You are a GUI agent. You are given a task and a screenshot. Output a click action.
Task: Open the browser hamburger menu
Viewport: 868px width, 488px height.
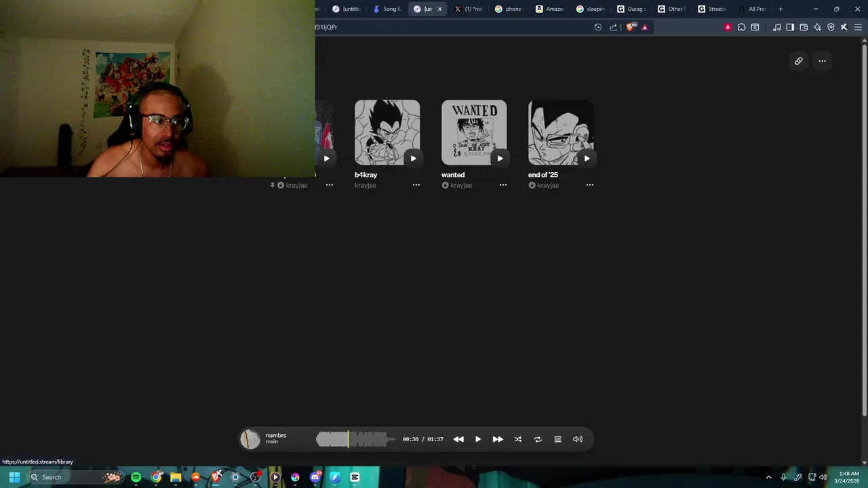pyautogui.click(x=858, y=27)
